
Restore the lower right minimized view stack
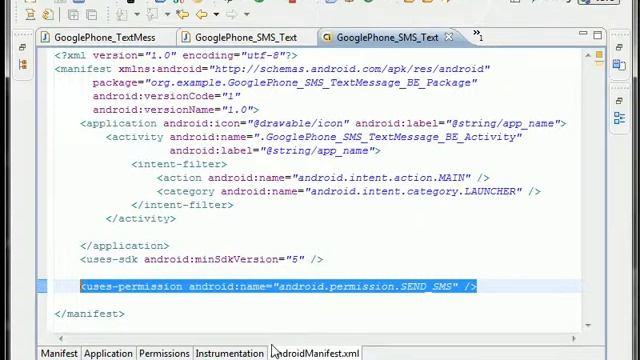619,101
